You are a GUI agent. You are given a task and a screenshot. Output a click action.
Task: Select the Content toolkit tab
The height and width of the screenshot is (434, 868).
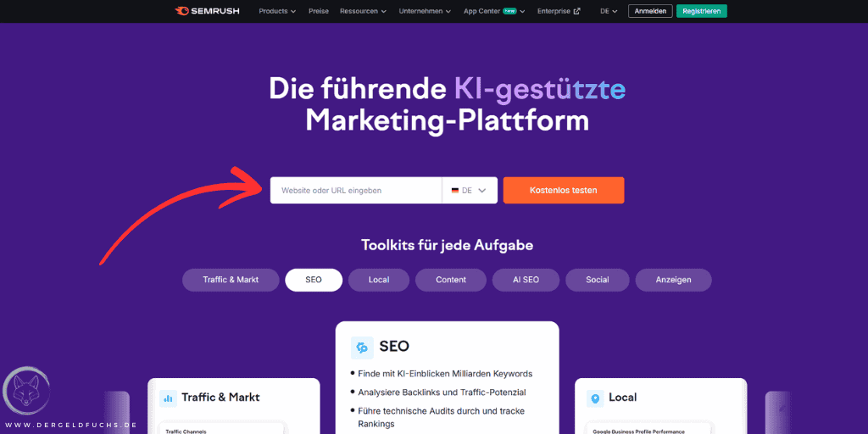[451, 280]
